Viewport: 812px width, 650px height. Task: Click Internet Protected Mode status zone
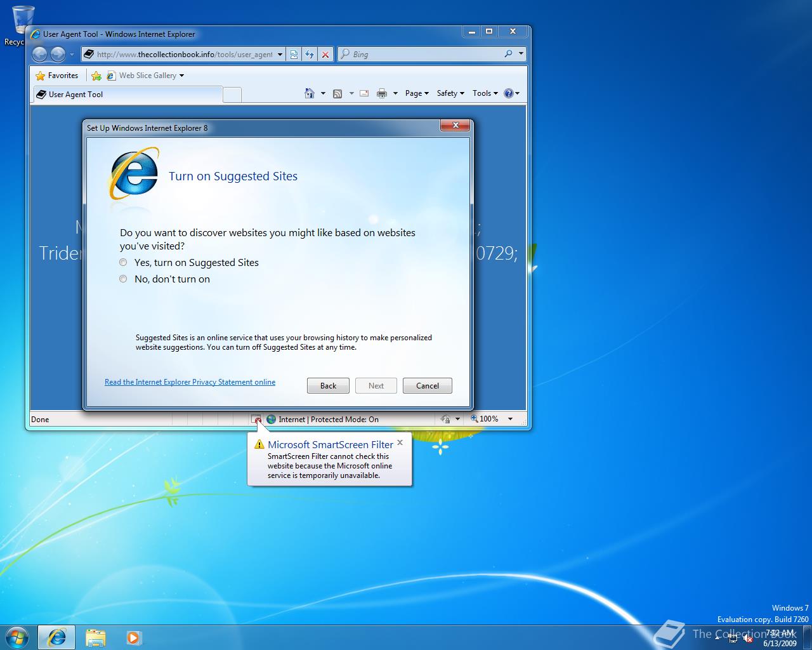tap(322, 420)
